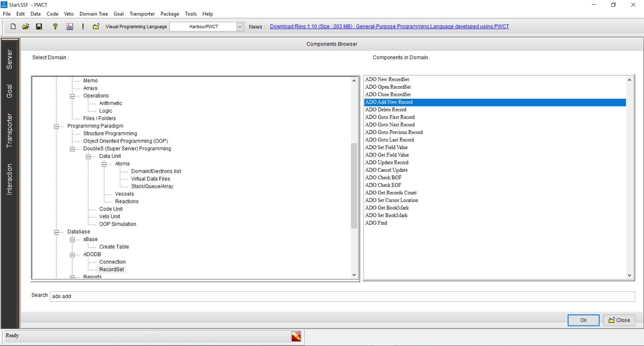Click into the Search input field
The height and width of the screenshot is (346, 644).
342,296
